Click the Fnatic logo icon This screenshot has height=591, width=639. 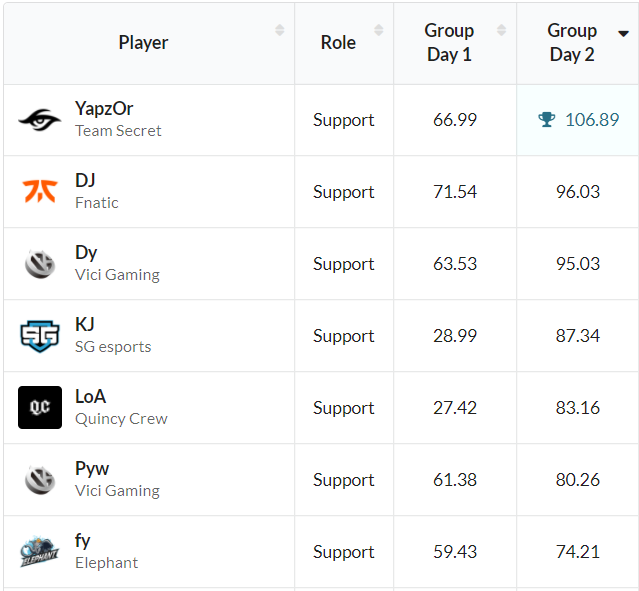40,191
